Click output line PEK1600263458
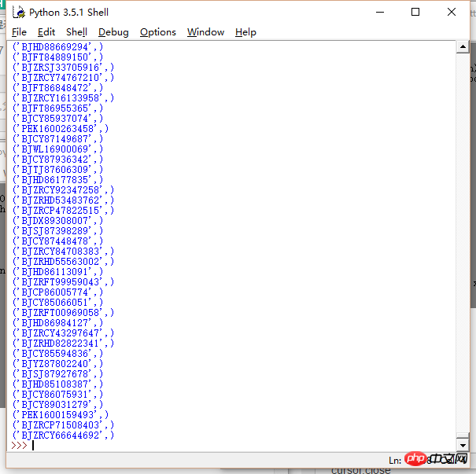Image resolution: width=476 pixels, height=474 pixels. pyautogui.click(x=61, y=129)
